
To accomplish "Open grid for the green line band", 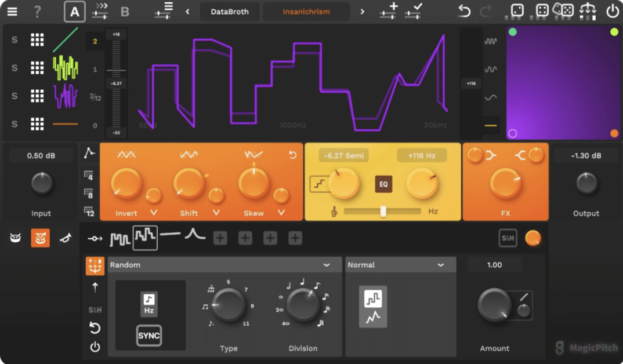I will (x=37, y=39).
